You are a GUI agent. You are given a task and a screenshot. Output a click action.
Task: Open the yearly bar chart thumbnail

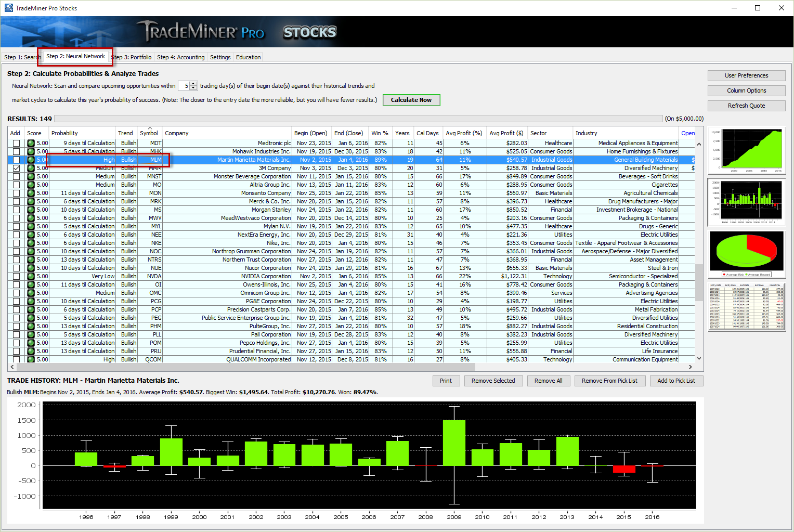(x=747, y=202)
